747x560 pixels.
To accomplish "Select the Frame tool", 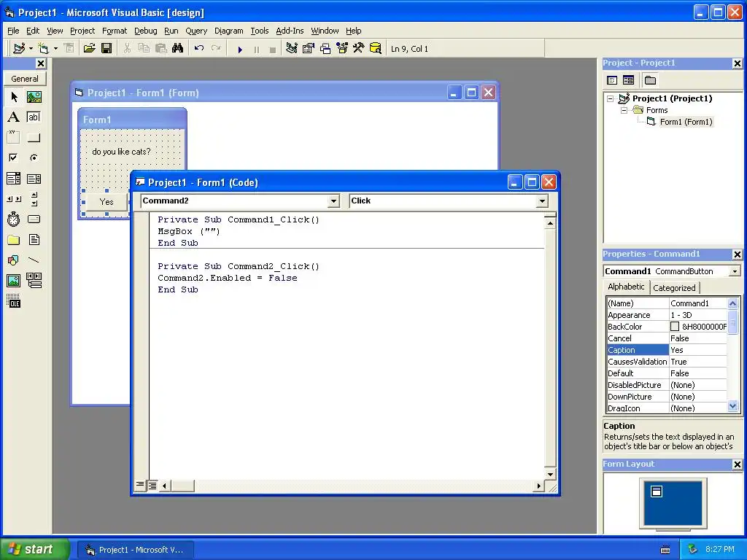I will [14, 138].
